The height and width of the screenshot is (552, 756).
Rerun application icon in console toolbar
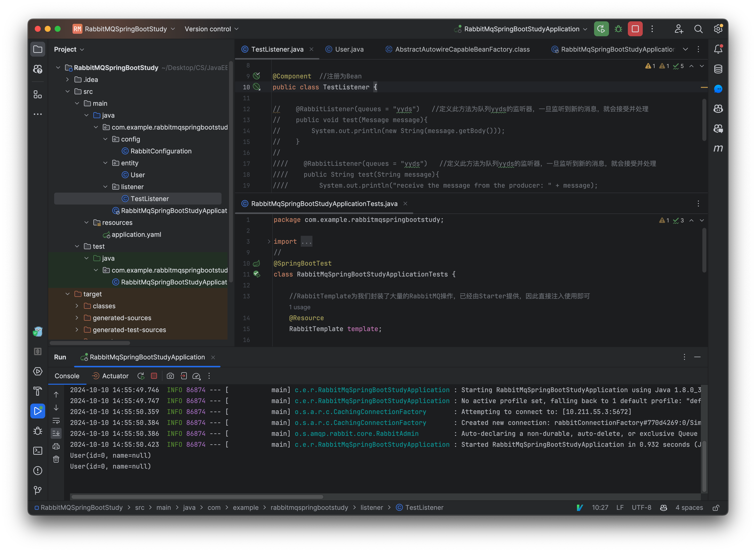coord(141,376)
